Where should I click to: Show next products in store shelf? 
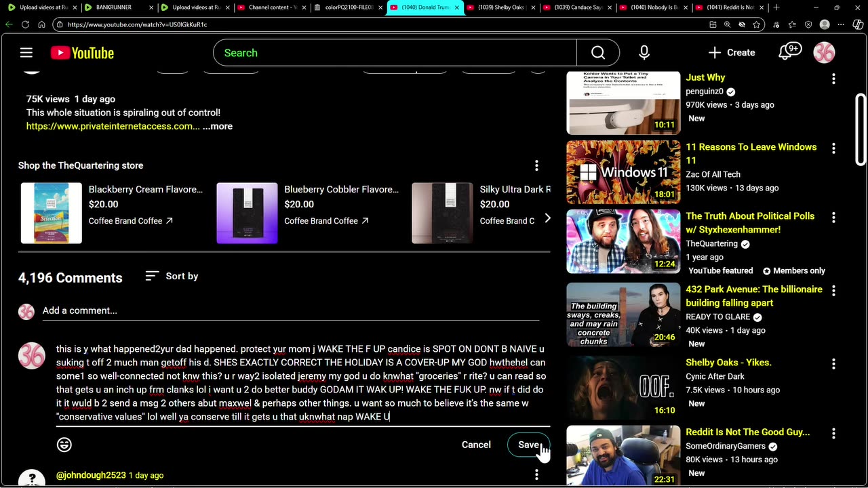(x=547, y=218)
